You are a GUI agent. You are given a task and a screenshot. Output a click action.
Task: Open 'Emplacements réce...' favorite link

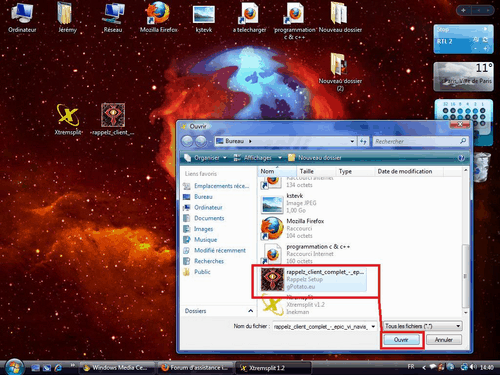[216, 186]
